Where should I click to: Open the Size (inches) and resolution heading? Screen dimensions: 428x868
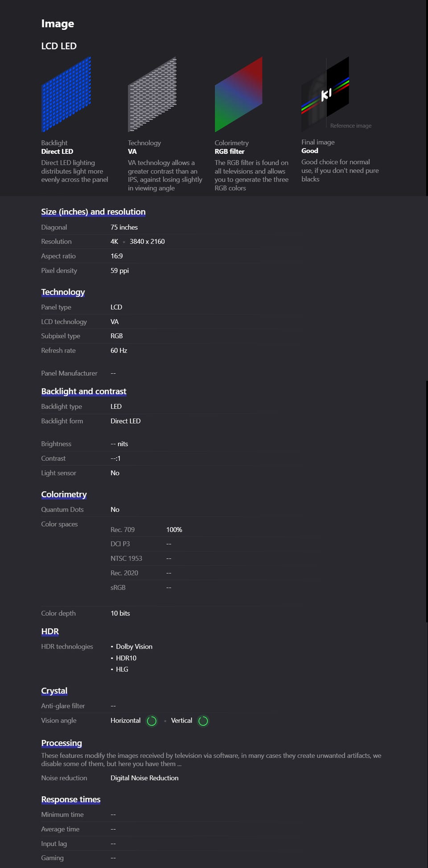click(x=93, y=212)
